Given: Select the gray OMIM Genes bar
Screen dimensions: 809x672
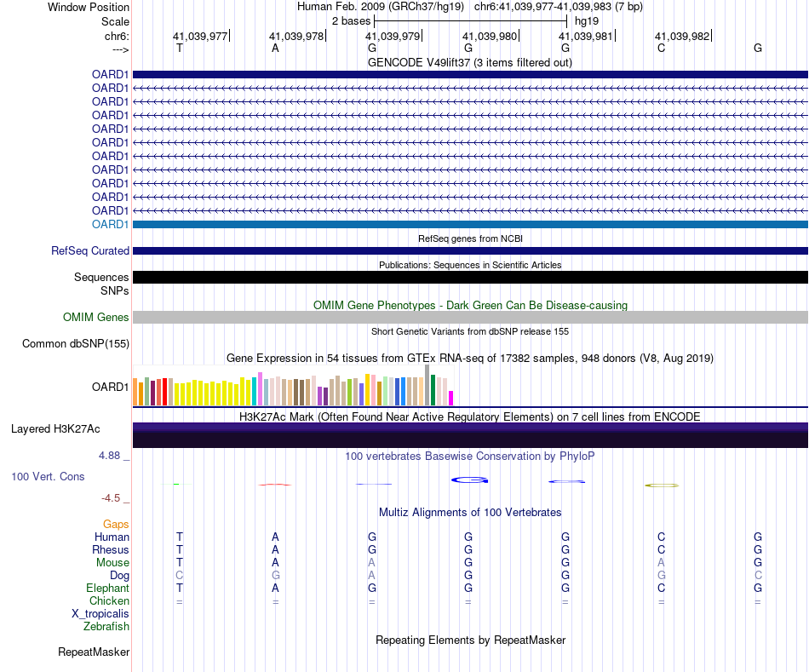Looking at the screenshot, I should (x=470, y=317).
